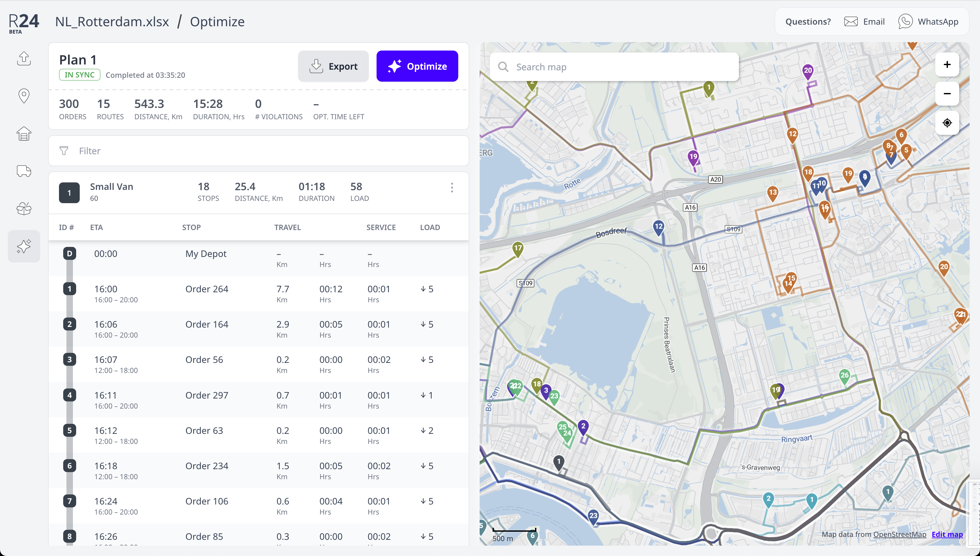Click the route 1 number badge for Small Van
980x556 pixels.
(x=69, y=193)
